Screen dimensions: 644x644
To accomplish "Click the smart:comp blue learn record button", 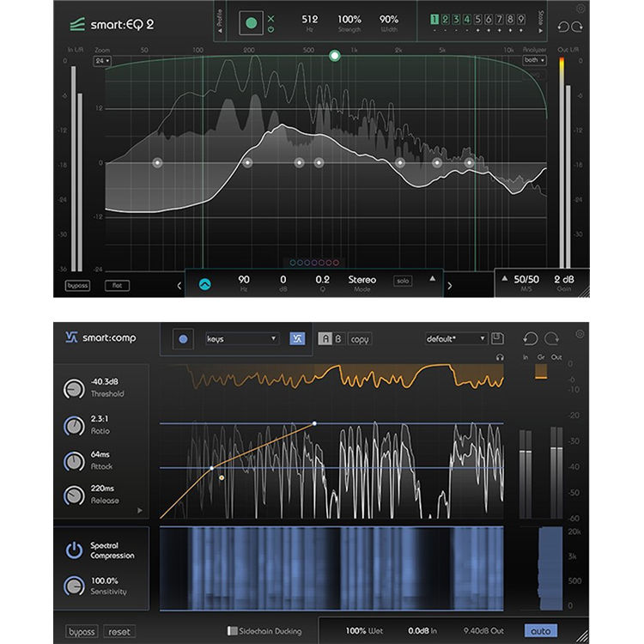I will click(183, 339).
